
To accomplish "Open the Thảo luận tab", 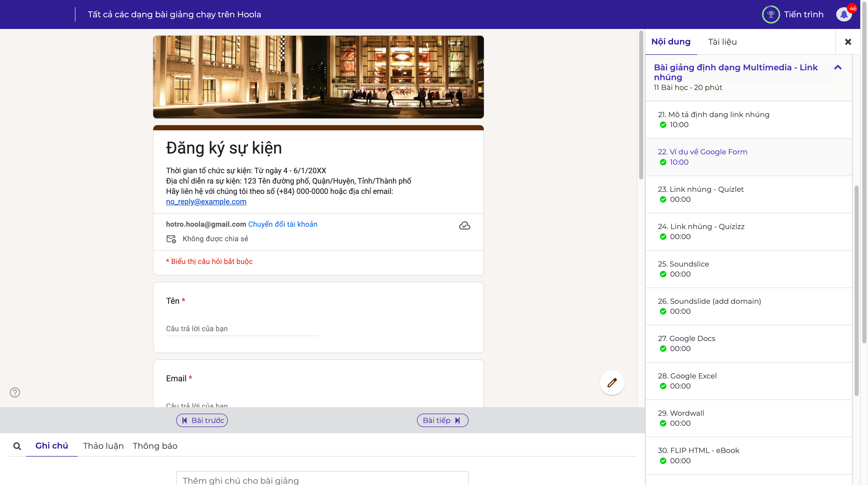I will coord(103,446).
